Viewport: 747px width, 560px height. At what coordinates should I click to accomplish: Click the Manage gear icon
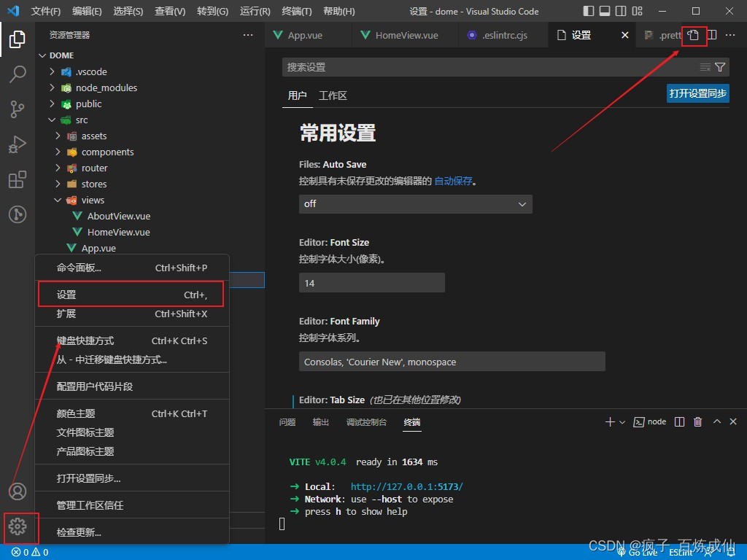pyautogui.click(x=18, y=526)
